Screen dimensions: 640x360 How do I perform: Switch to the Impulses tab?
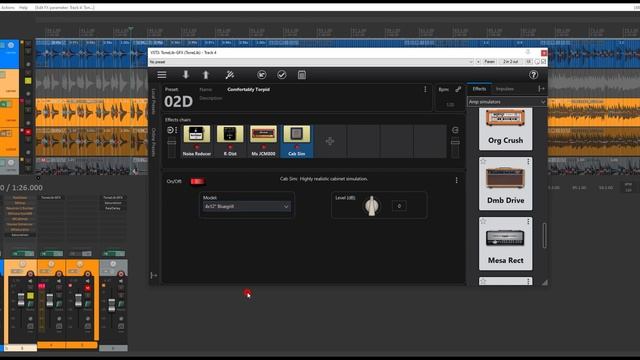(504, 89)
